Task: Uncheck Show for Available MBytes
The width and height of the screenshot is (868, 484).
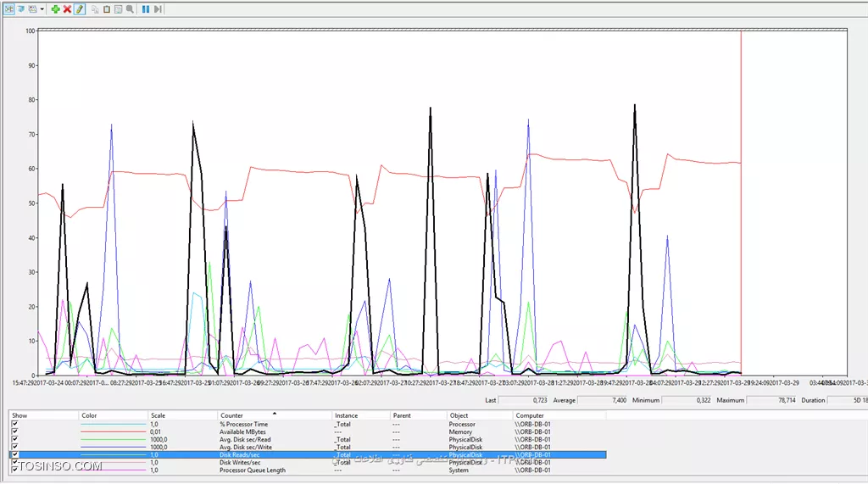Action: (15, 431)
